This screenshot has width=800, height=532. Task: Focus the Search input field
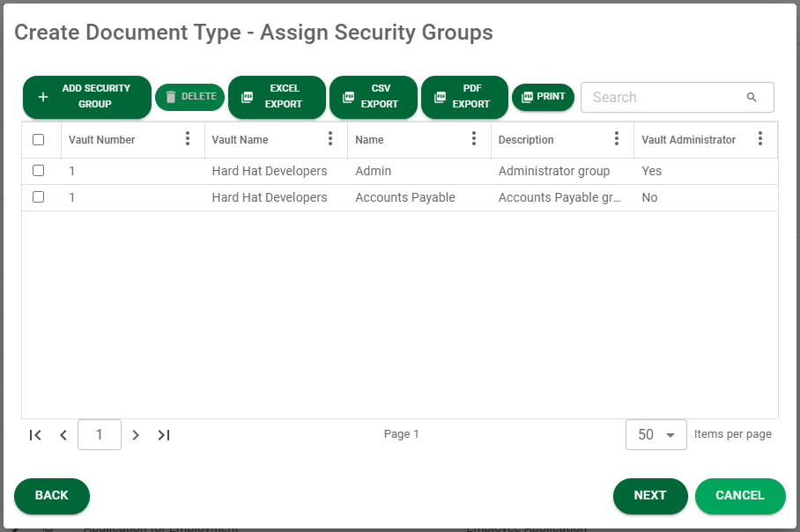[x=677, y=97]
